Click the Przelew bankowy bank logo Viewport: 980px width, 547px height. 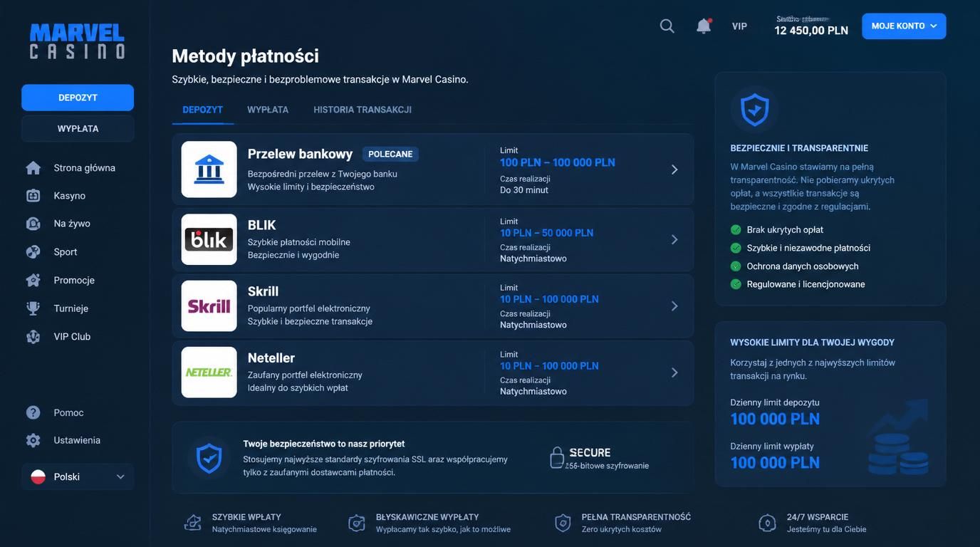coord(209,170)
